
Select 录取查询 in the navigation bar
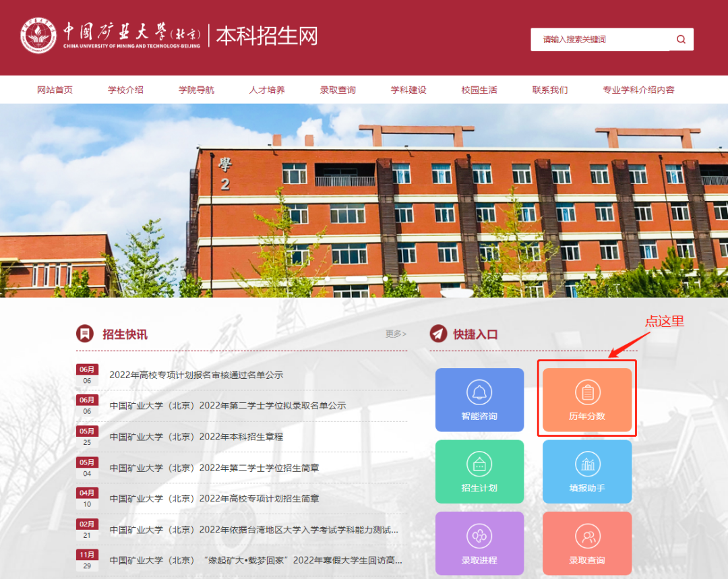tap(338, 90)
